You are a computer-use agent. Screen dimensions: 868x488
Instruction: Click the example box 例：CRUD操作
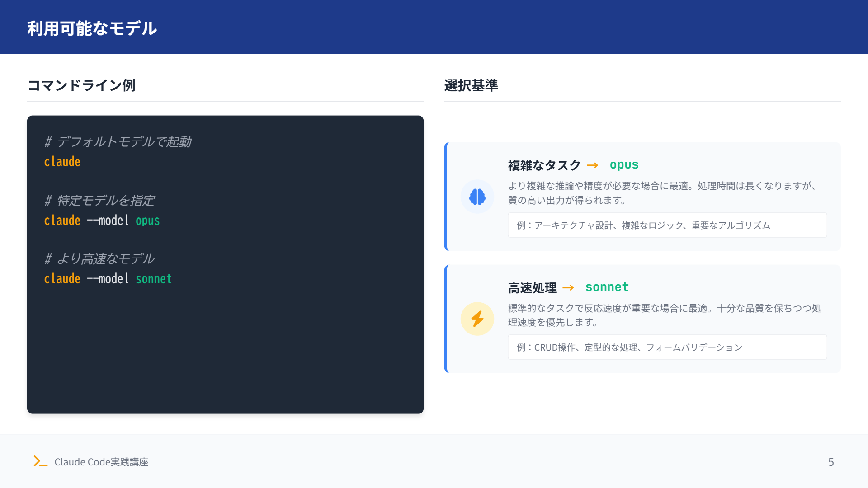click(667, 347)
